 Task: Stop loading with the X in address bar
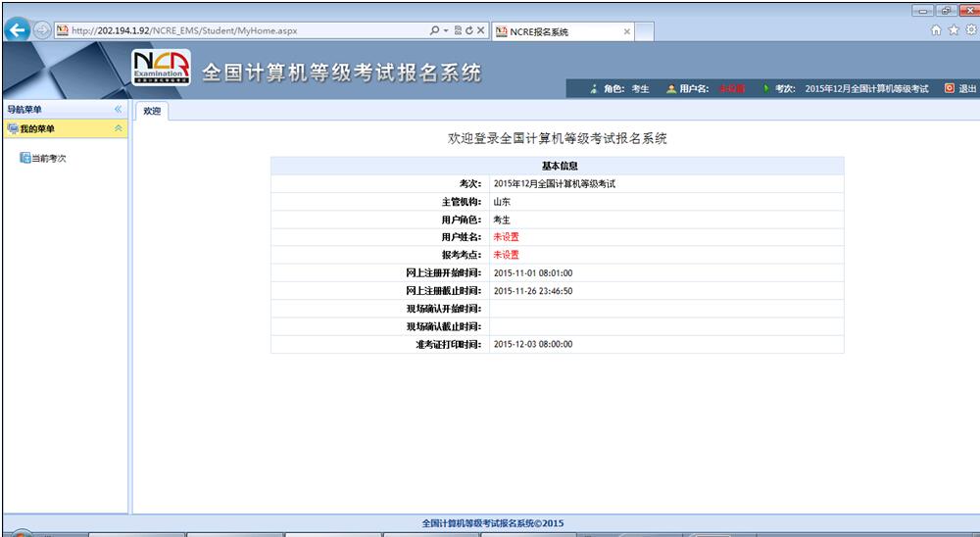480,30
